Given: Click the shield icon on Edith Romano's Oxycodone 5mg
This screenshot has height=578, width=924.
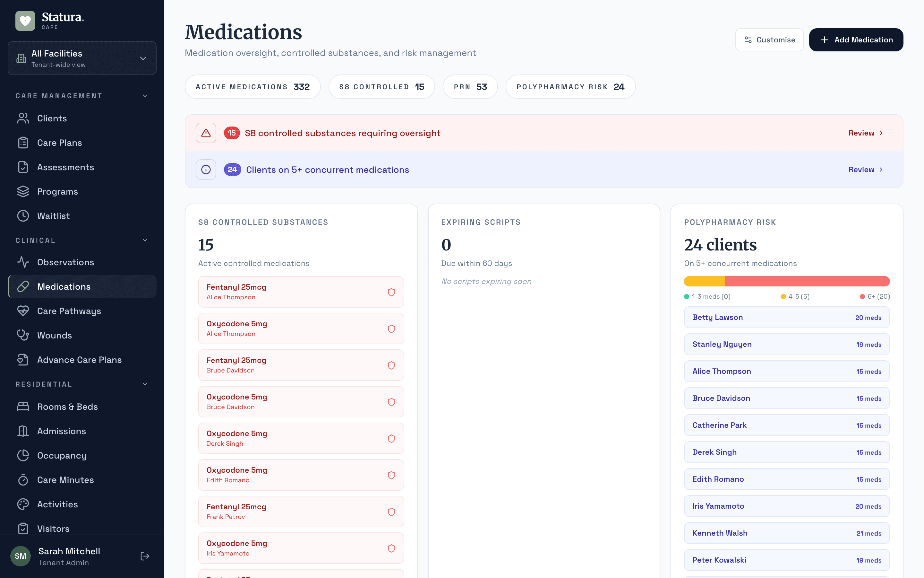Looking at the screenshot, I should point(391,475).
